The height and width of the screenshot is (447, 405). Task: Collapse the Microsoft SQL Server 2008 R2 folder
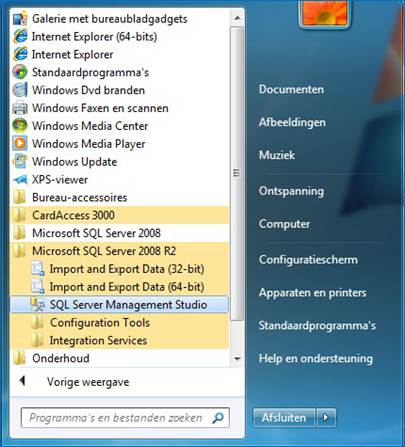120,251
